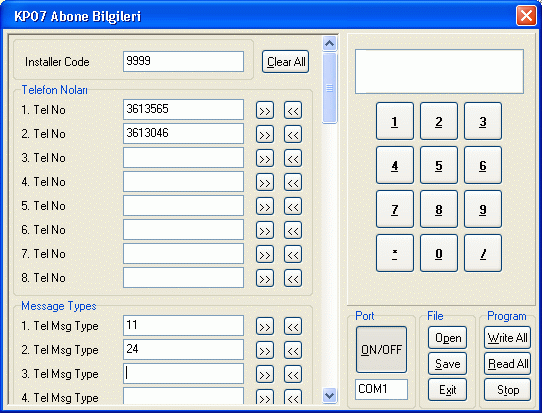
Task: Click the << button for 2. Tel No
Action: tap(293, 134)
